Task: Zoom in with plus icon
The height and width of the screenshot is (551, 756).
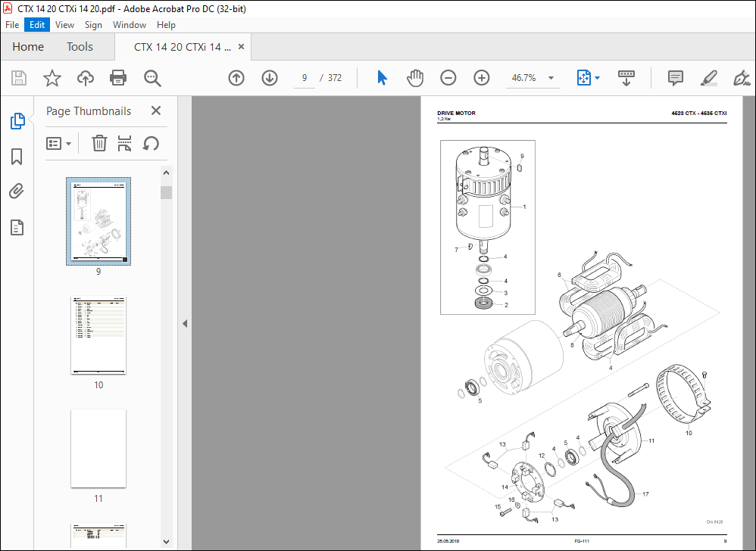Action: coord(482,78)
